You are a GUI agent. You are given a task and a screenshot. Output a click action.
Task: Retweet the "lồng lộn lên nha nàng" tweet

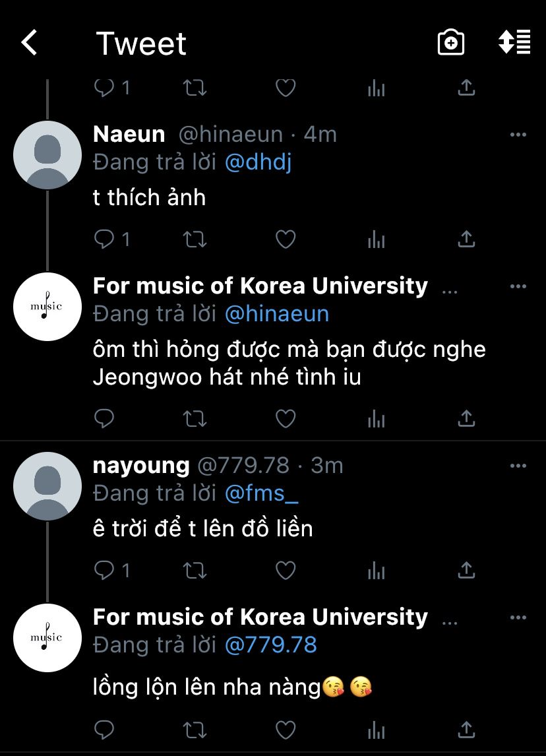(x=195, y=730)
